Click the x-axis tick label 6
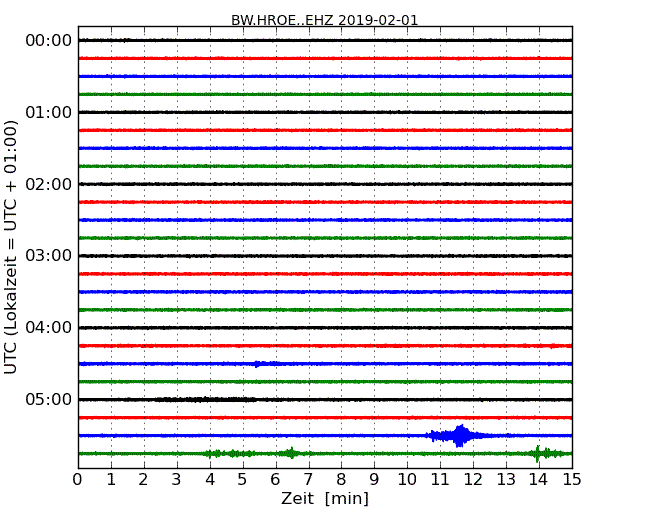 click(276, 480)
